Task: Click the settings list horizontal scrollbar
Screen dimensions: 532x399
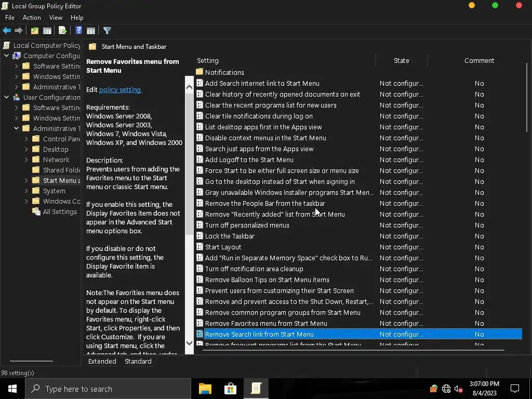Action: pos(353,350)
